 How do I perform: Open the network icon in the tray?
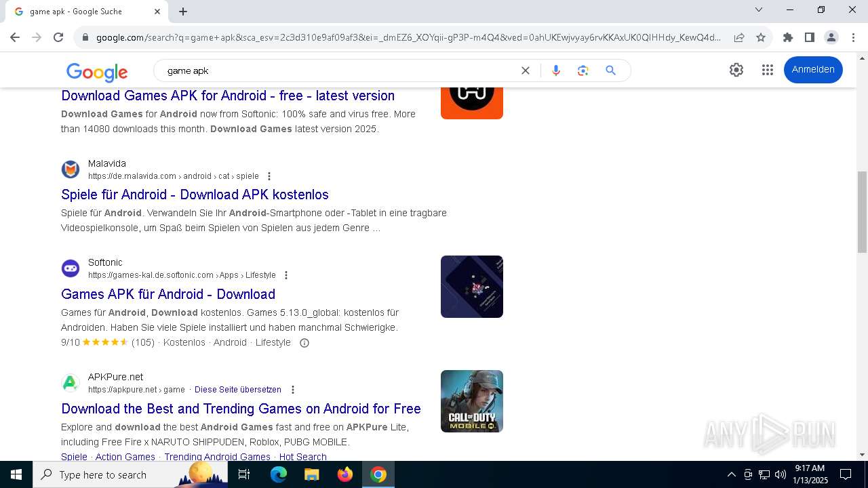(764, 474)
